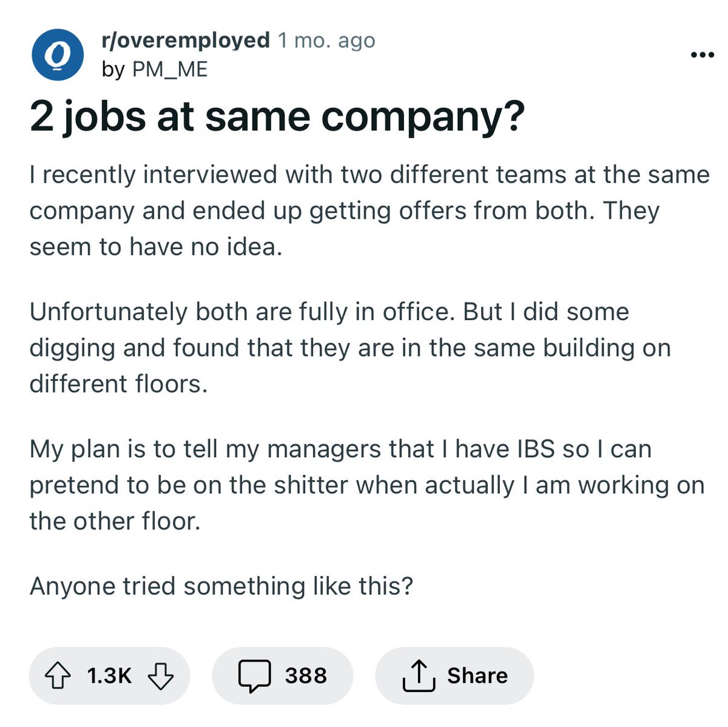Click the 'Unfortunately both are fully in office' paragraph
This screenshot has width=728, height=727.
(350, 347)
